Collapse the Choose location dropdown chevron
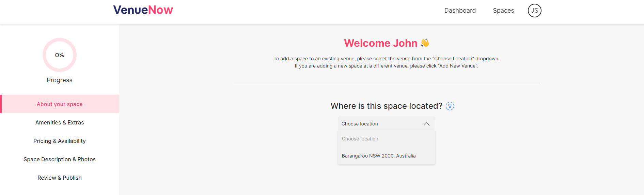 (427, 124)
